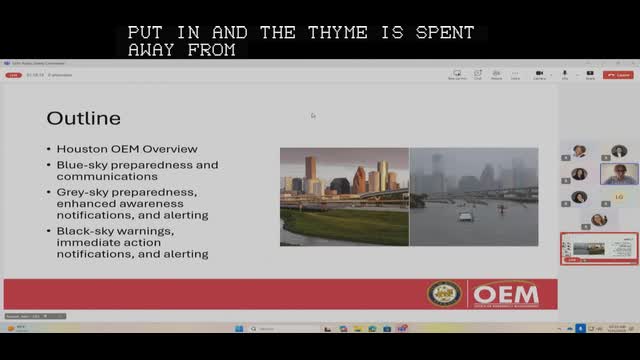Open the Chat panel

click(478, 75)
